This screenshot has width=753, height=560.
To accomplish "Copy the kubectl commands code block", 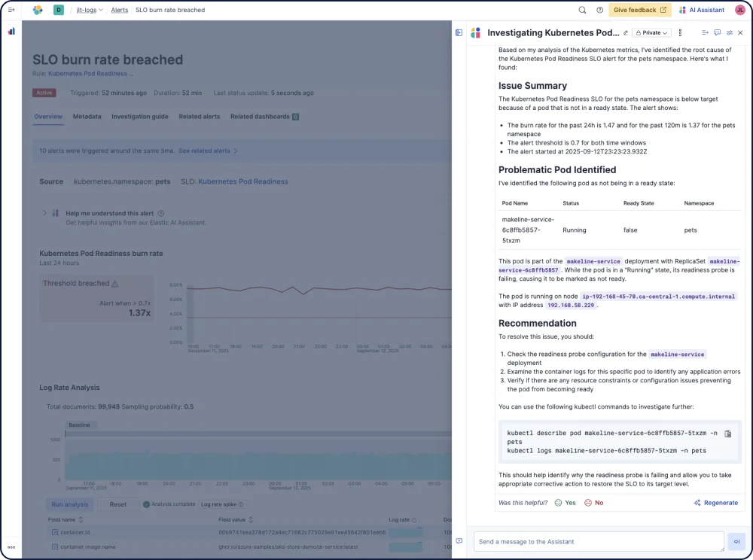I will tap(727, 434).
